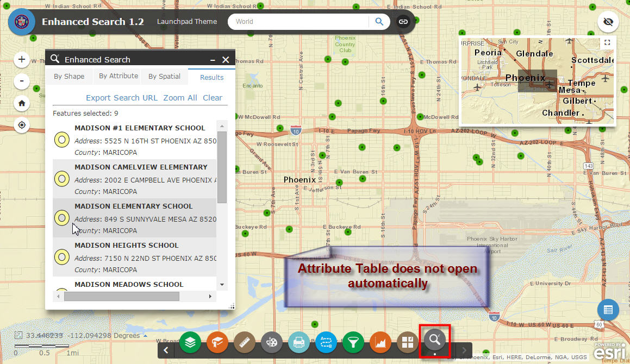This screenshot has width=630, height=364.
Task: Click the Launchpad Theme subtitle
Action: pos(187,22)
